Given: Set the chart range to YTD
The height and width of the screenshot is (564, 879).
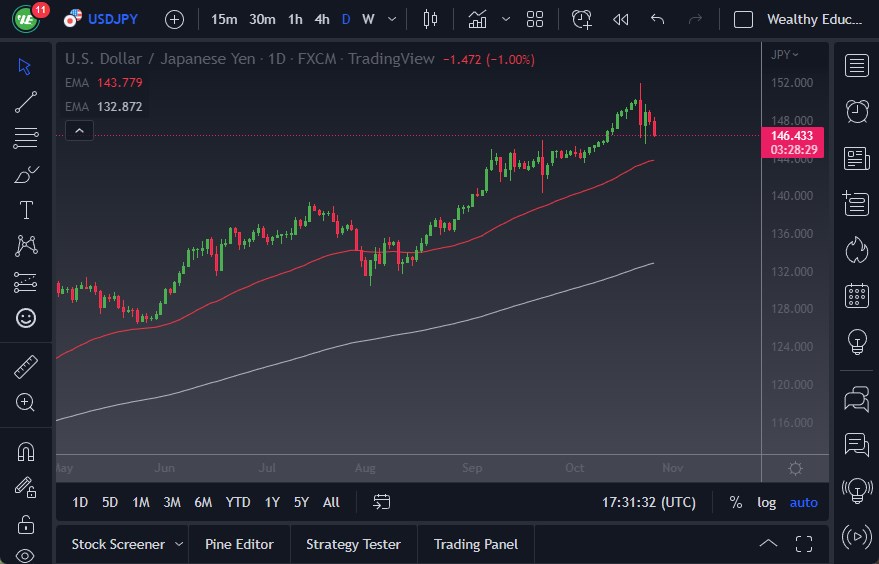Looking at the screenshot, I should 238,502.
